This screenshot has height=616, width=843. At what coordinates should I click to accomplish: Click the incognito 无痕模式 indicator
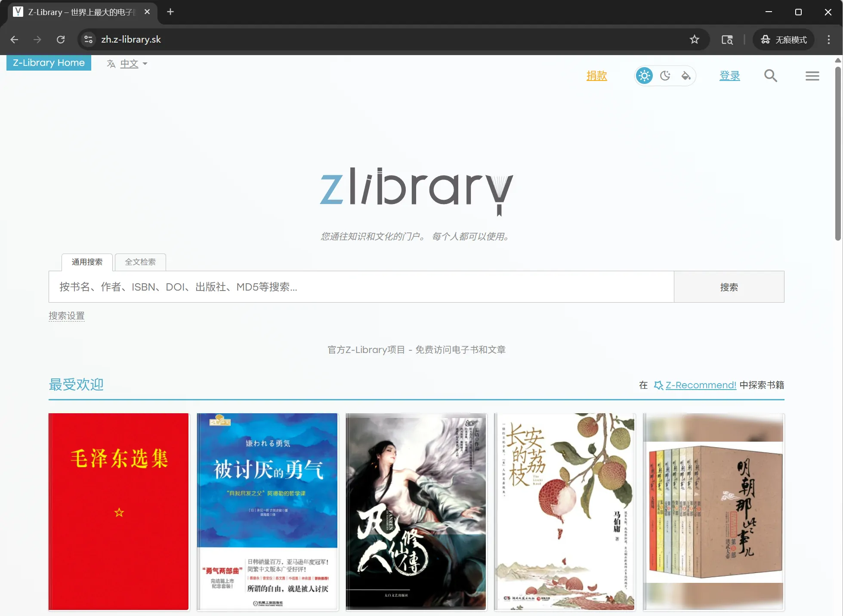pyautogui.click(x=784, y=40)
